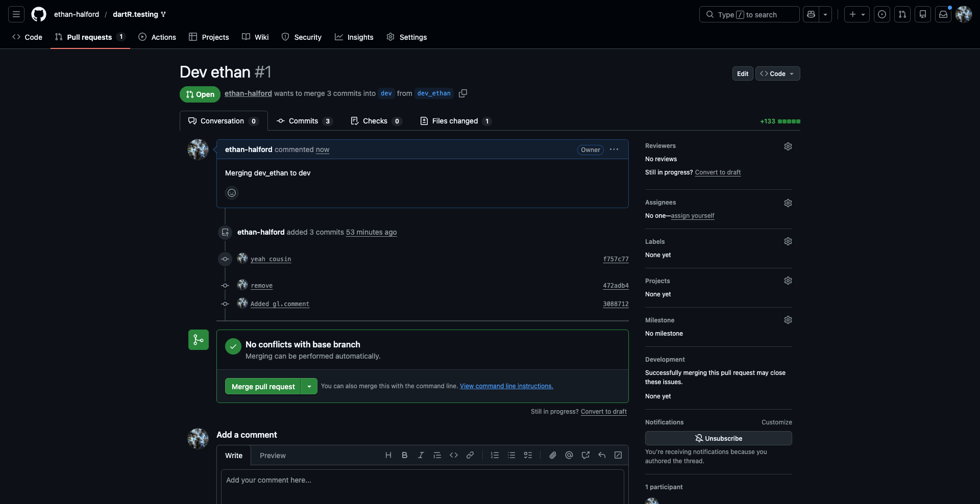Open Labels gear settings
Screen dimensions: 980x504
click(x=788, y=242)
